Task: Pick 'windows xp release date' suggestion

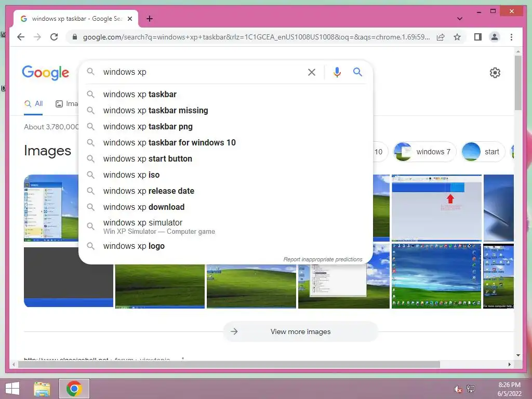Action: click(225, 191)
